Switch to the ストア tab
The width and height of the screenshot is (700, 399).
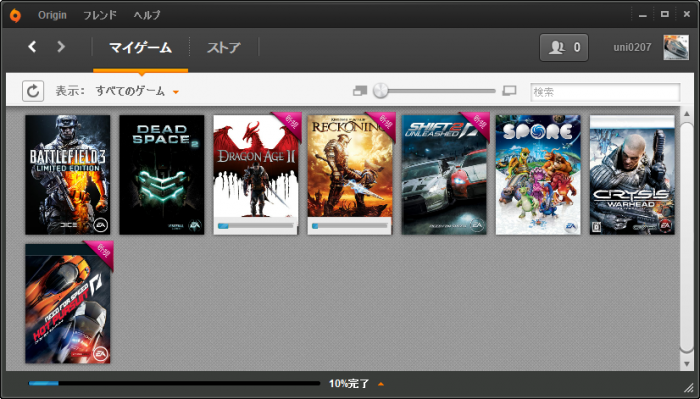pyautogui.click(x=224, y=47)
